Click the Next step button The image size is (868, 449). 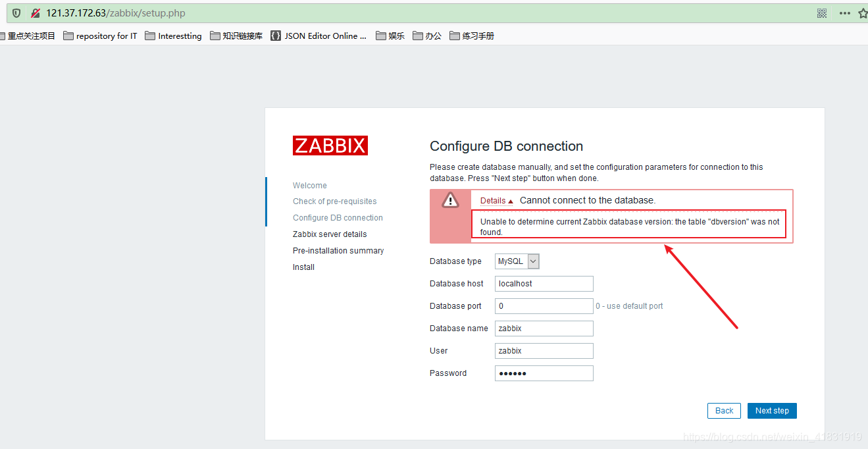pos(772,411)
